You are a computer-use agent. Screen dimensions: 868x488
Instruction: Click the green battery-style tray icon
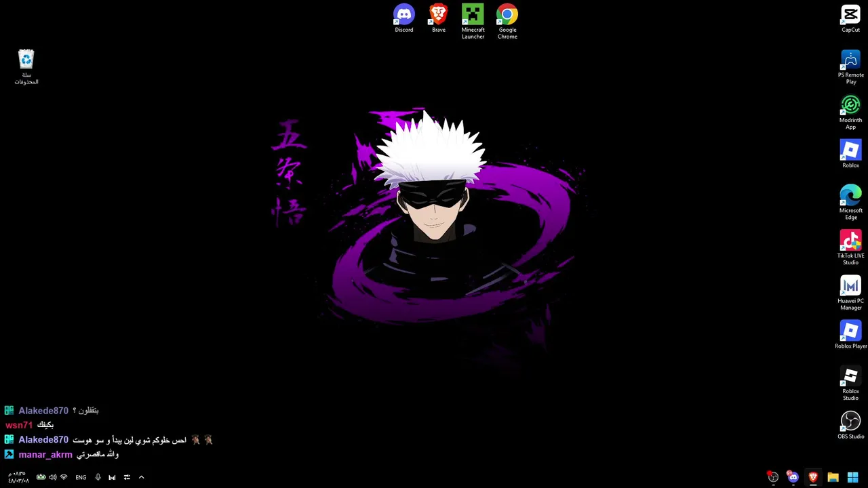coord(41,477)
